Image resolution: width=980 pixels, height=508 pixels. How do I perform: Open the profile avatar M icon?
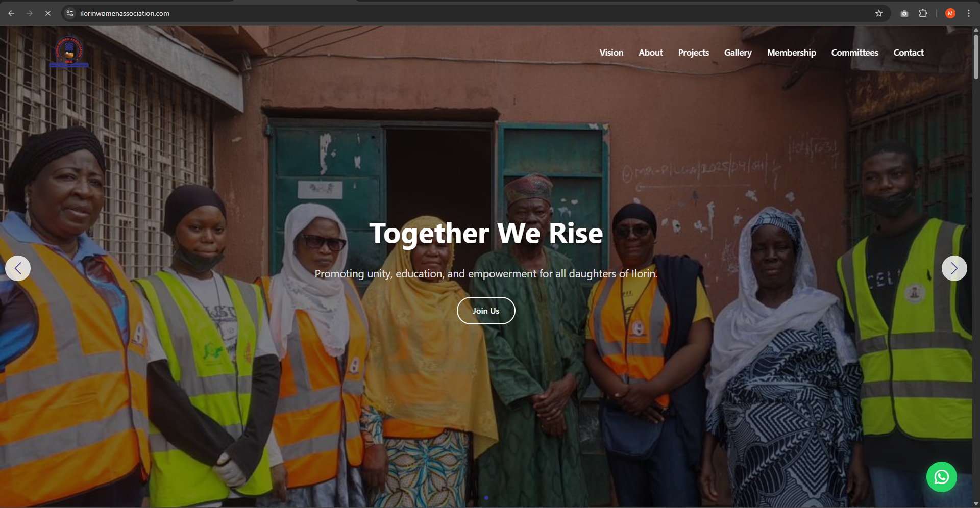pos(950,13)
